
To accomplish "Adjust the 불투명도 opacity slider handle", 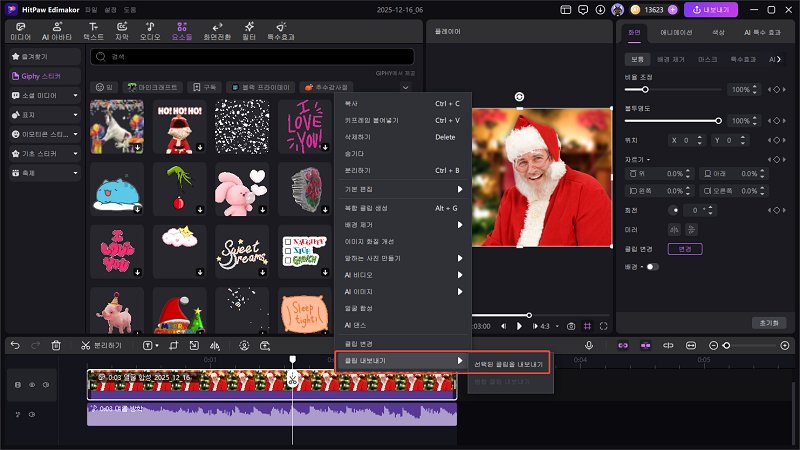I will pyautogui.click(x=718, y=120).
